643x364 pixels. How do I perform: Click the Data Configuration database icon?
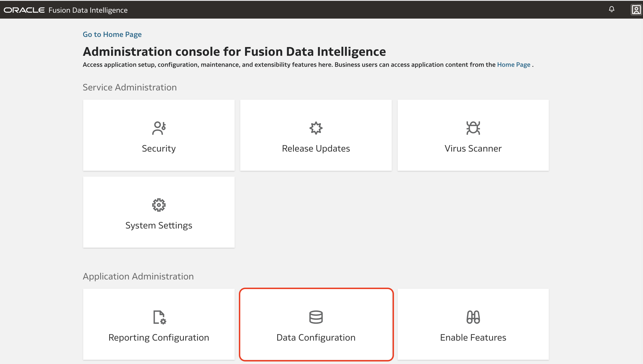316,317
